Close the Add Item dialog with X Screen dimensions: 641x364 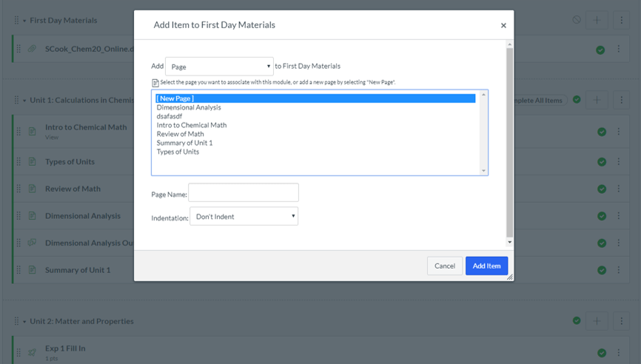click(x=503, y=25)
